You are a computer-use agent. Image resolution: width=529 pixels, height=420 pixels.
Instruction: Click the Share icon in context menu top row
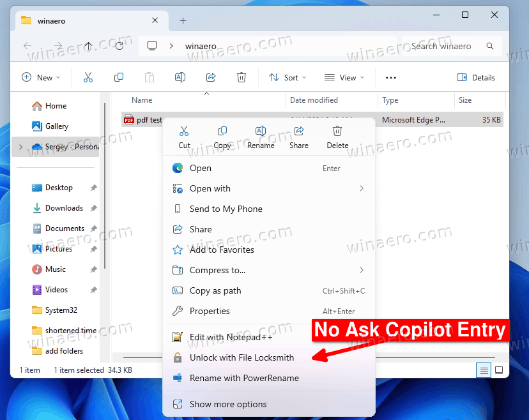tap(298, 131)
